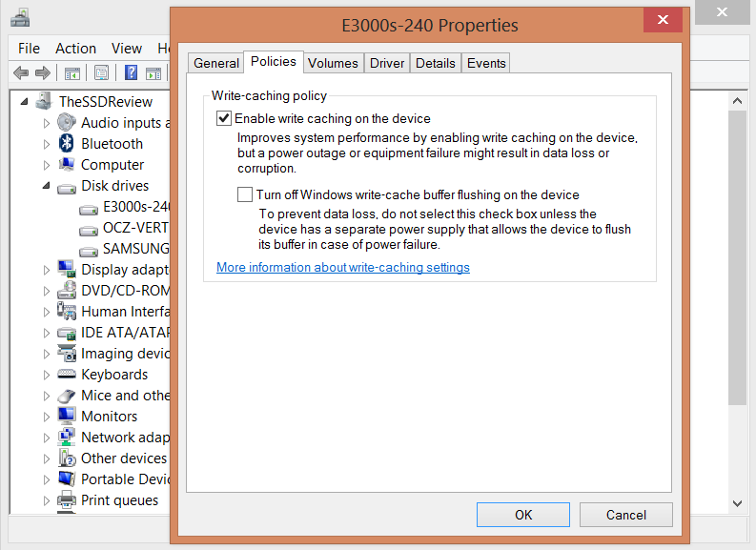Select the Disk drives tree label

point(114,186)
